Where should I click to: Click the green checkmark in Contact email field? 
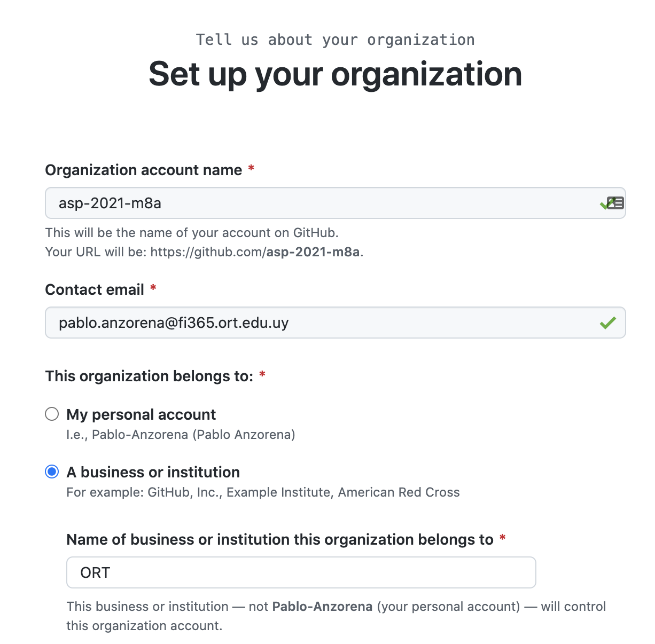coord(608,323)
